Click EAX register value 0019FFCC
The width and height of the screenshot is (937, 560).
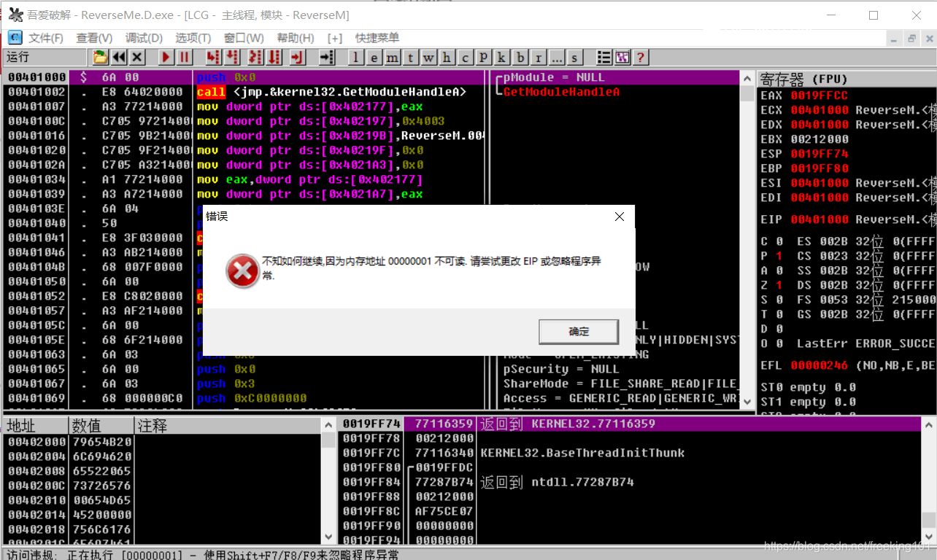pos(820,96)
